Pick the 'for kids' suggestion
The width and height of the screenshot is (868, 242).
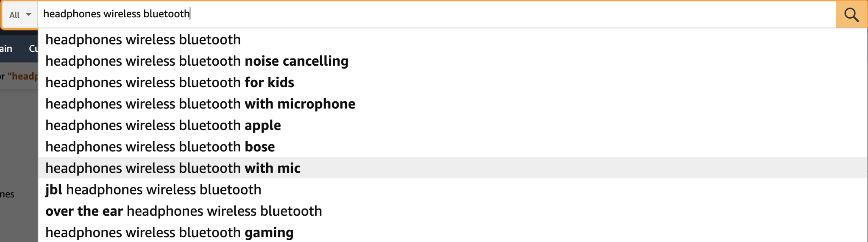click(x=452, y=82)
